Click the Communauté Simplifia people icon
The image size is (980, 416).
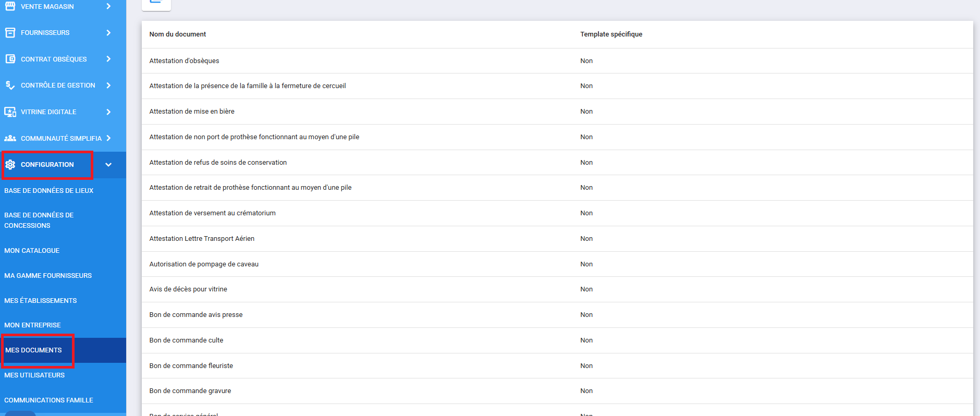pos(10,138)
